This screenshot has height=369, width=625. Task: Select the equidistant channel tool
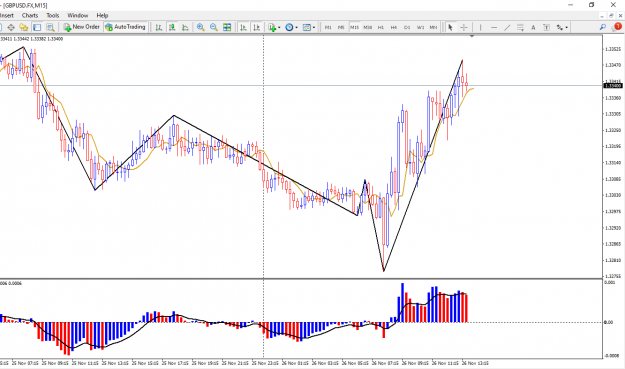click(x=520, y=27)
